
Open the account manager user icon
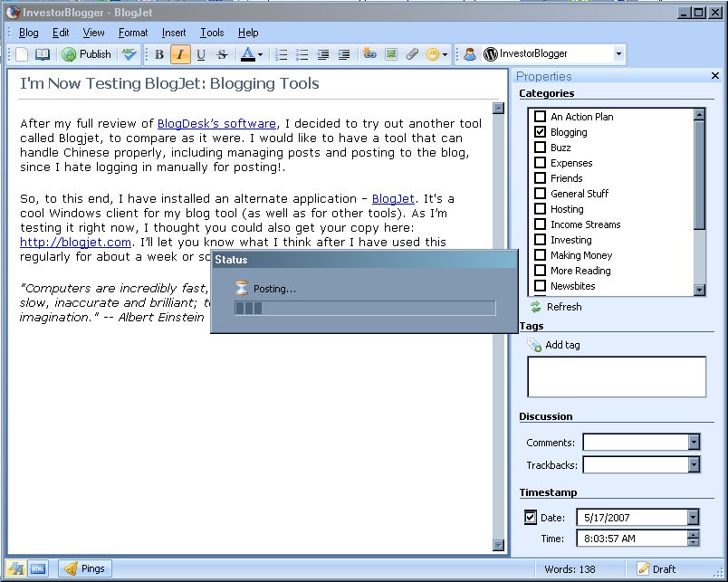click(x=469, y=54)
